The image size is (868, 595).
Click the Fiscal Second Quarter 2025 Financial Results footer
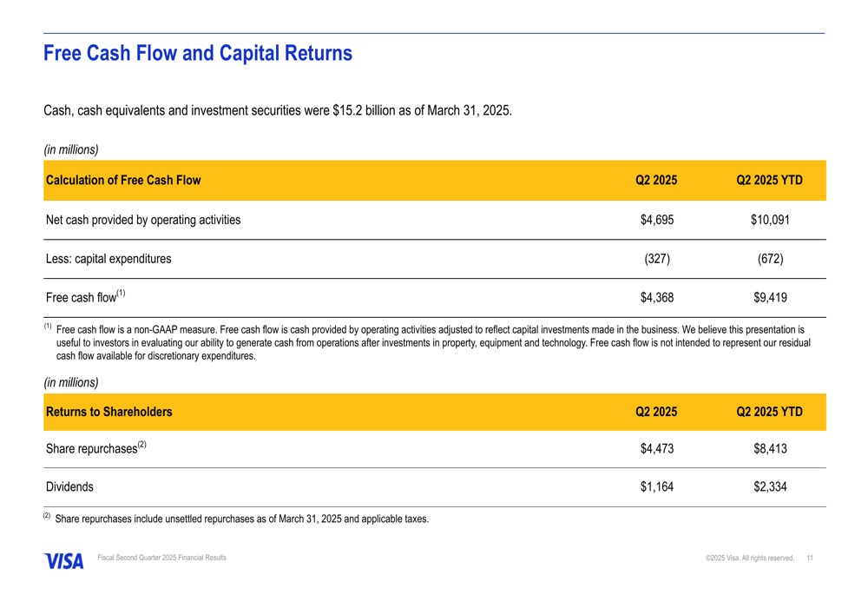[161, 558]
